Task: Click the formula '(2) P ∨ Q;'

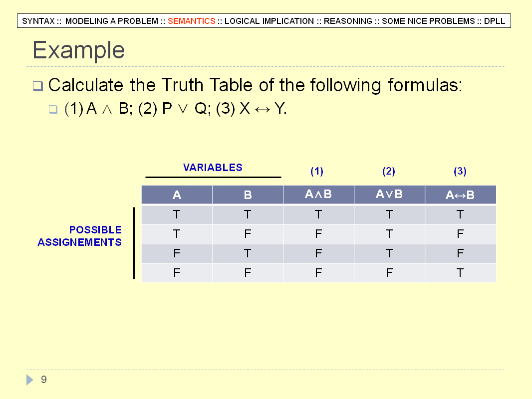Action: pyautogui.click(x=174, y=109)
